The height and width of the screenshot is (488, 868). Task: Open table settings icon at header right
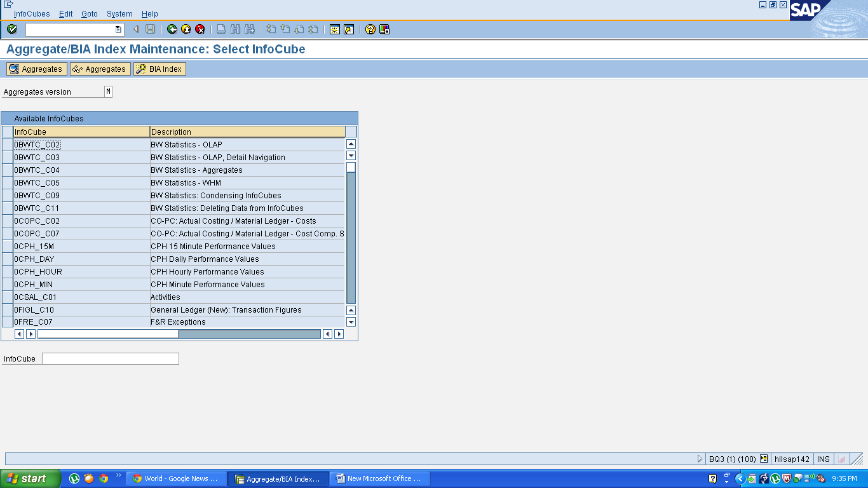(351, 132)
